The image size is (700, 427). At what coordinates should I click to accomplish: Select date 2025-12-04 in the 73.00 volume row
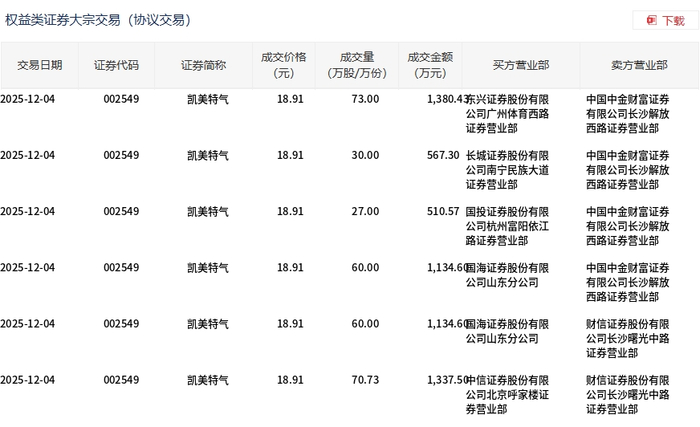[x=27, y=99]
